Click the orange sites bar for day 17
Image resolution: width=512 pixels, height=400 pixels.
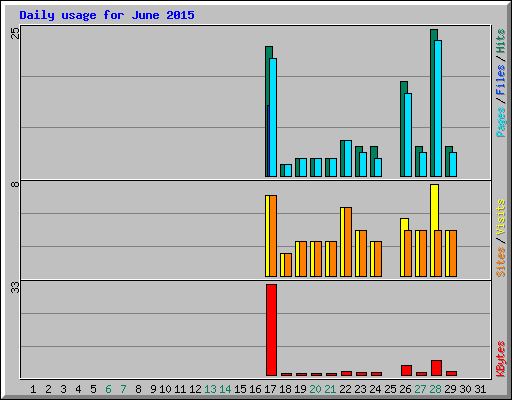[x=273, y=236]
